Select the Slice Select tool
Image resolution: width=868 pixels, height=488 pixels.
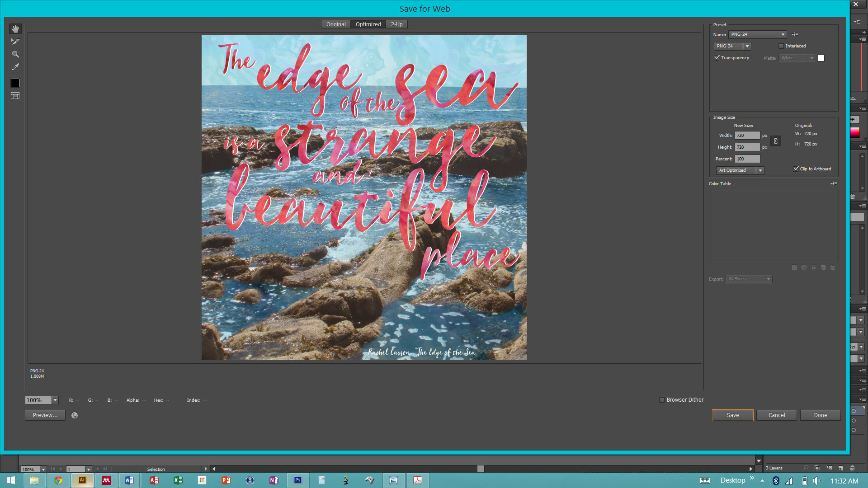click(x=15, y=42)
